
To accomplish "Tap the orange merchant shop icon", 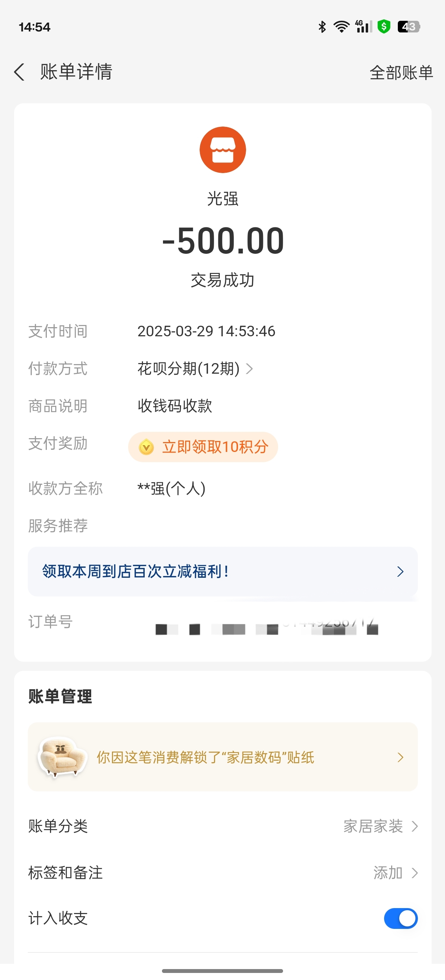I will point(223,150).
